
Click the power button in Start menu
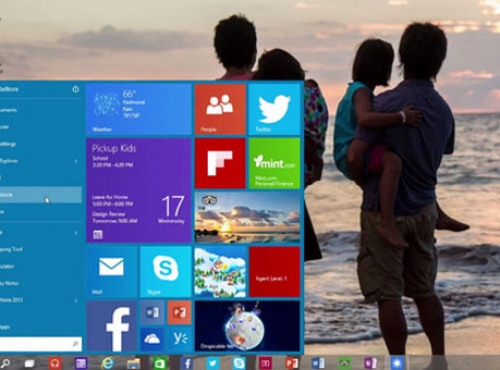[76, 89]
